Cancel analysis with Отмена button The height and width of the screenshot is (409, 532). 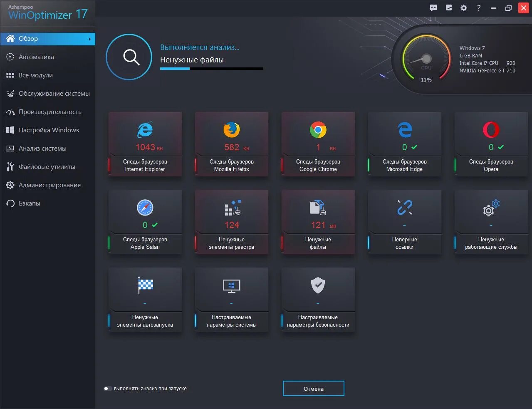coord(314,389)
